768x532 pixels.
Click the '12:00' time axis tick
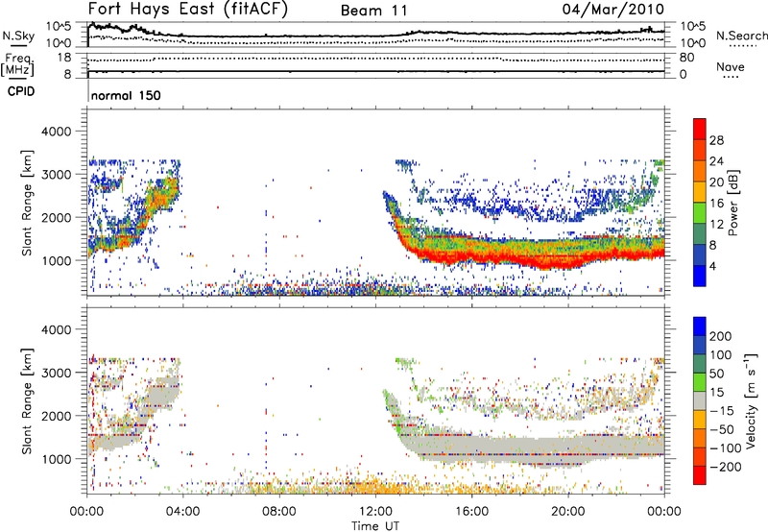pyautogui.click(x=375, y=512)
